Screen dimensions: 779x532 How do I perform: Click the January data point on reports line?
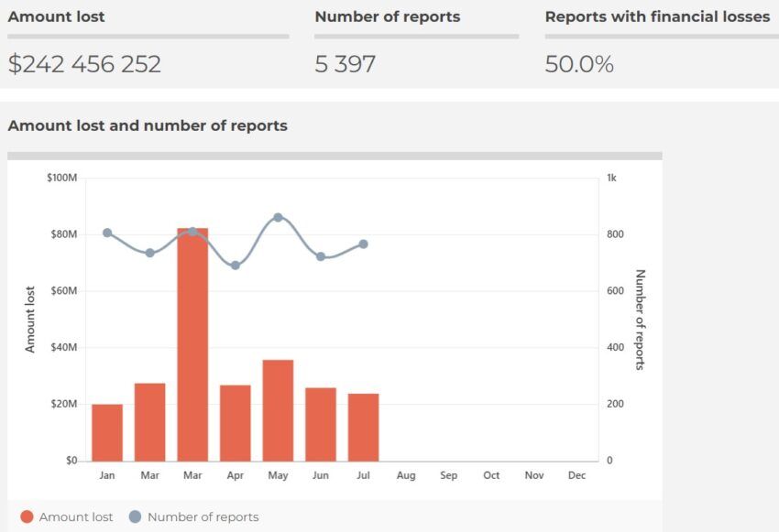coord(107,233)
